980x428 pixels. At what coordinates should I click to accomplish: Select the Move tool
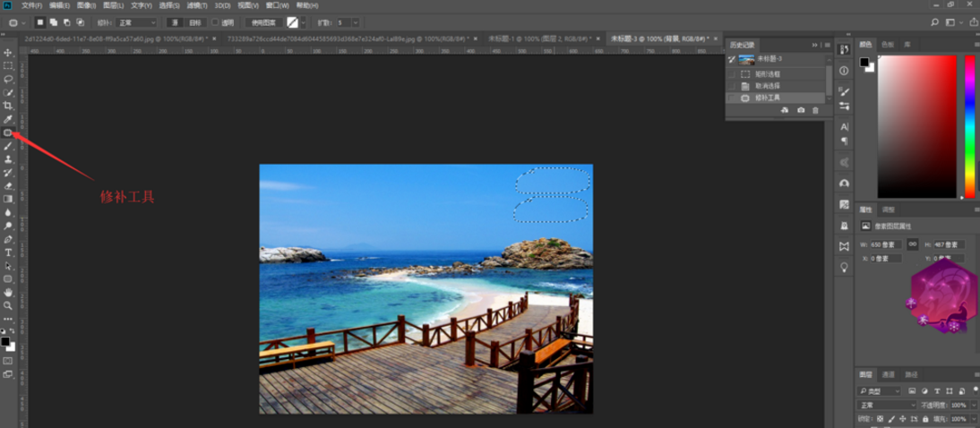8,53
